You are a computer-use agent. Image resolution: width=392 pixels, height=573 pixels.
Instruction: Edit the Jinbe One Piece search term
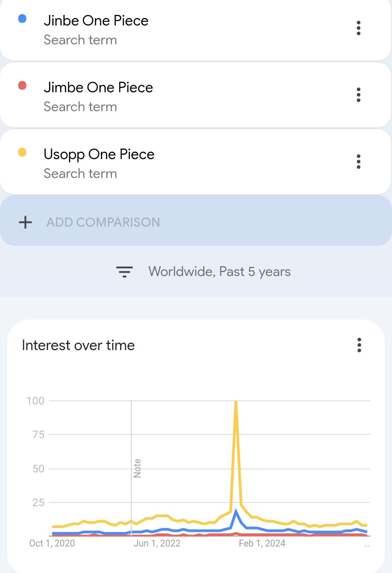[96, 21]
